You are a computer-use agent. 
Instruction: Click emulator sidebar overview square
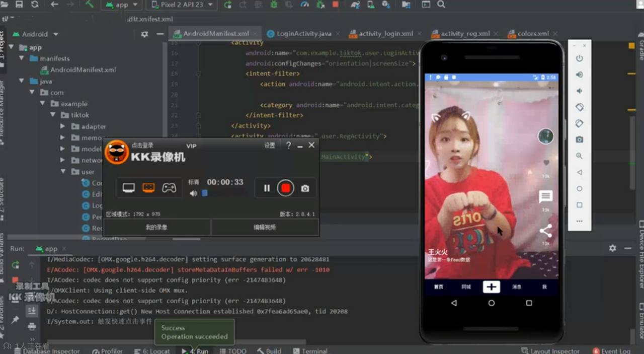(580, 205)
